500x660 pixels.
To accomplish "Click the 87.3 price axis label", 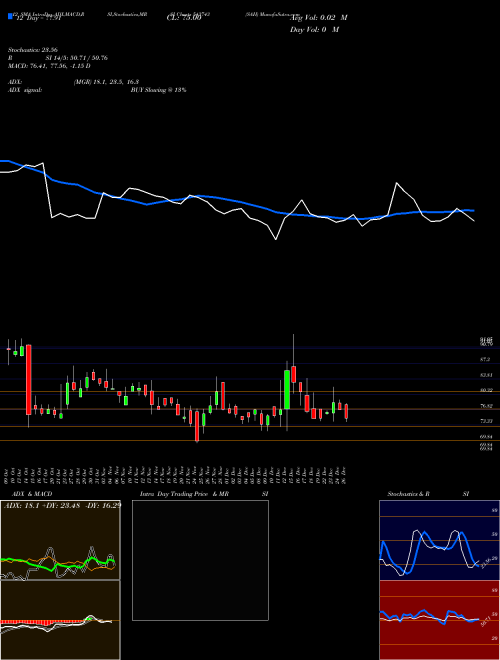I will pyautogui.click(x=485, y=359).
